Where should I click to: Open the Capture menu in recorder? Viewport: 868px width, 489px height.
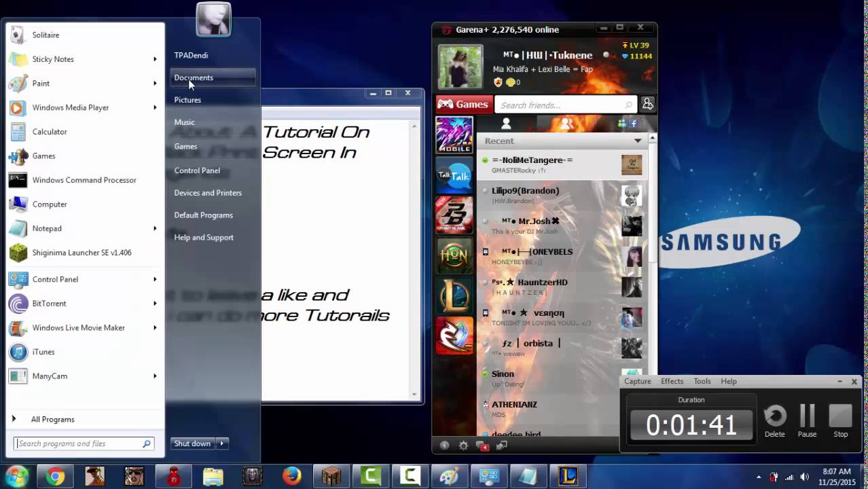click(638, 381)
